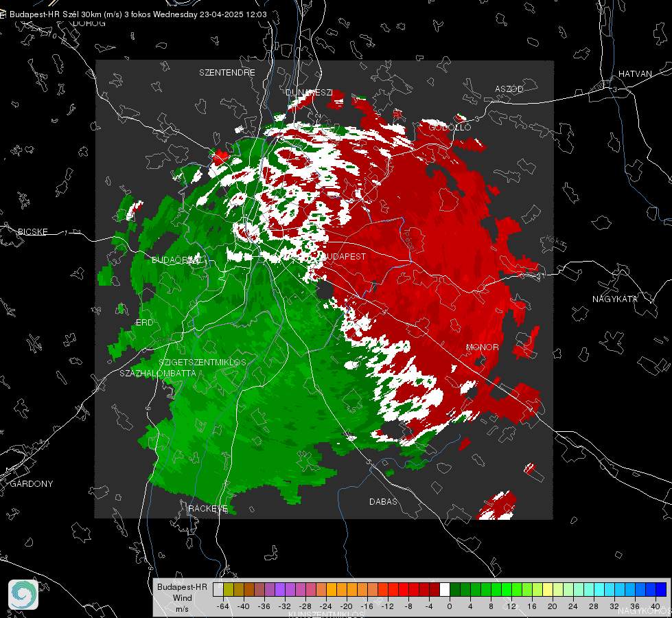Click the SZENTENDRE city label

click(x=227, y=73)
